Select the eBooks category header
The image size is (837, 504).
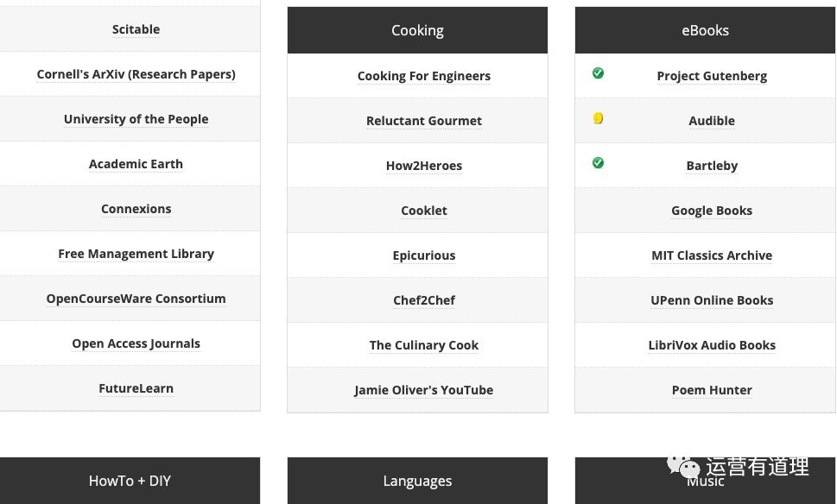(x=705, y=30)
